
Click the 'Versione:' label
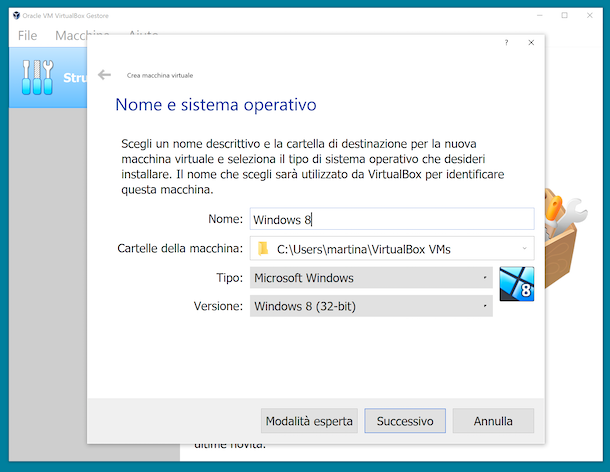click(218, 306)
